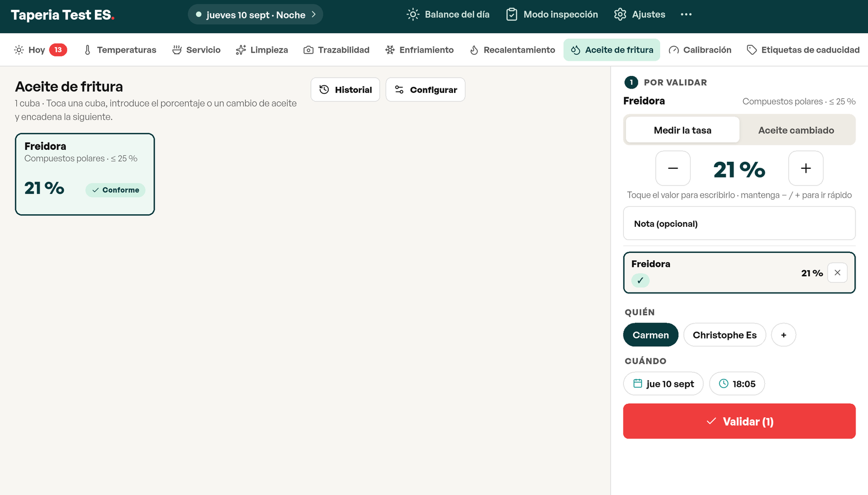
Task: Select Medir la tasa mode
Action: (682, 130)
